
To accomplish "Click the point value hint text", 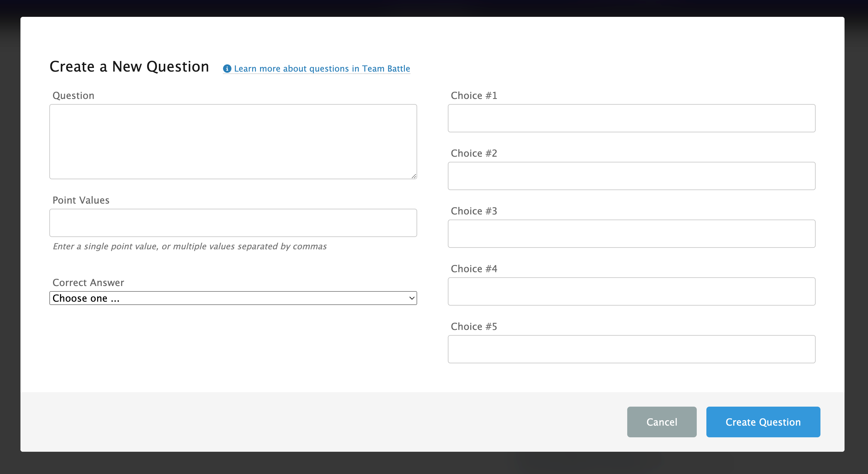I will (x=189, y=246).
